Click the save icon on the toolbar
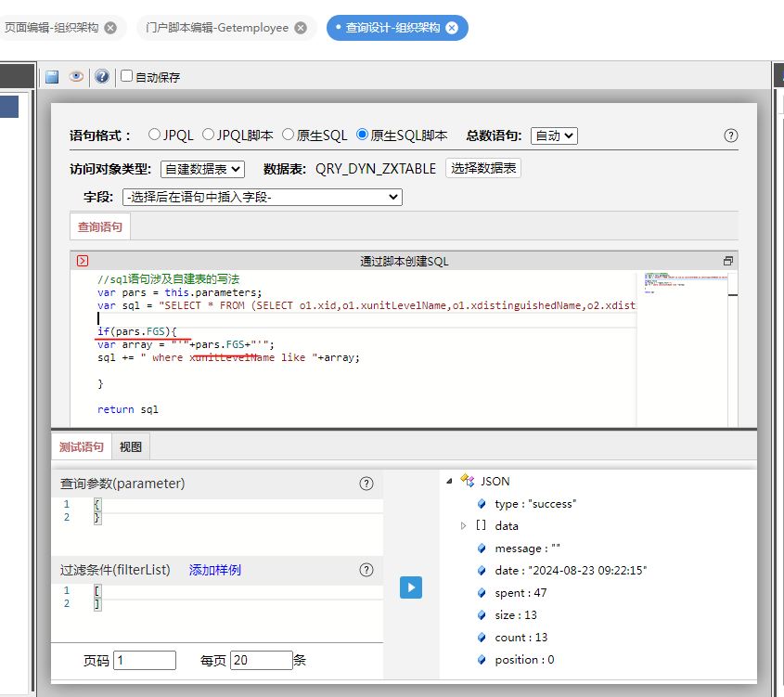The image size is (784, 697). [51, 77]
